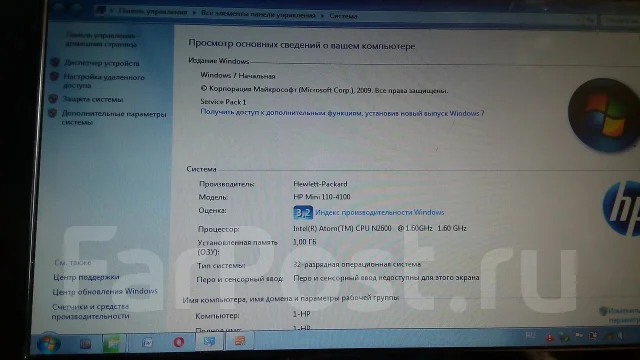Click the heading Просмотр основных сведений о вашем компьютере
The image size is (640, 360).
(302, 44)
